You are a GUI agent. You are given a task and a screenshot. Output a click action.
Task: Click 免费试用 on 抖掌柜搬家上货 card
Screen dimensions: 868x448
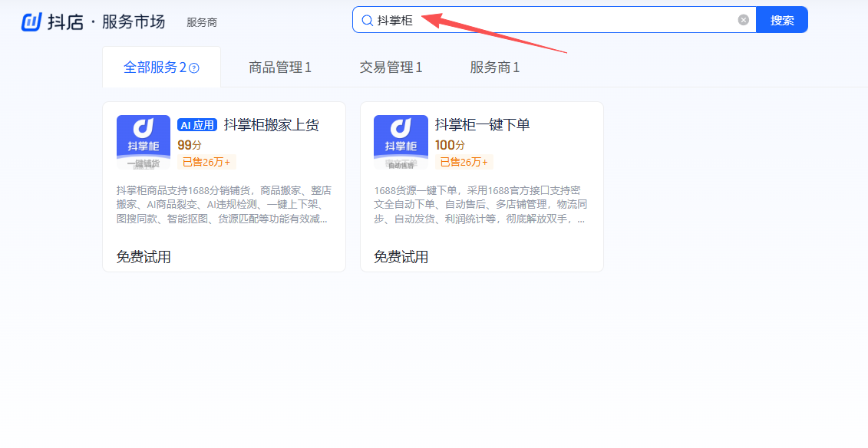click(144, 257)
